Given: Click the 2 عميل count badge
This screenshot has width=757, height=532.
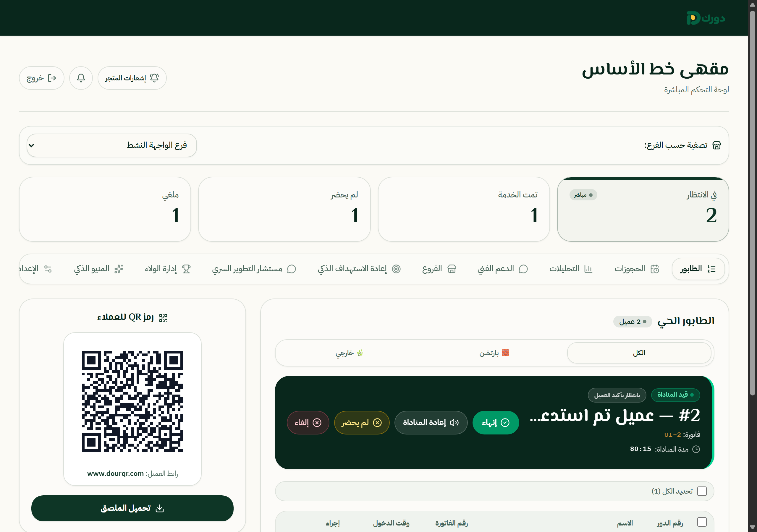Looking at the screenshot, I should pos(633,322).
